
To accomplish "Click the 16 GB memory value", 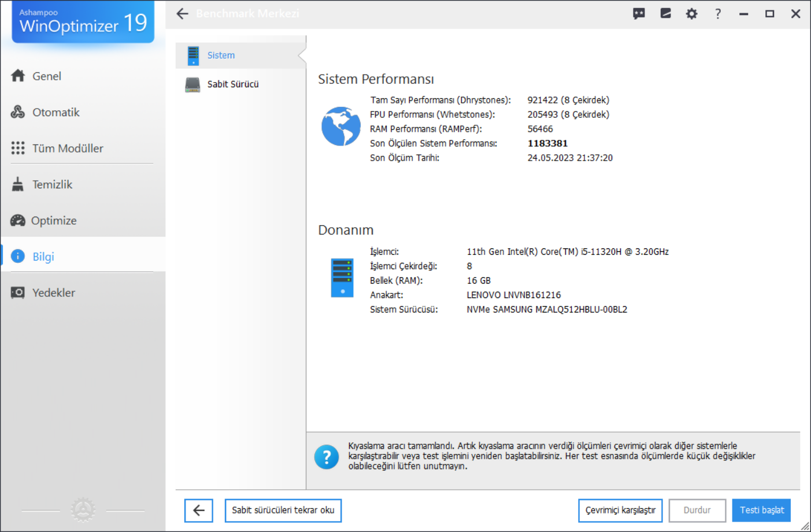I will 479,281.
